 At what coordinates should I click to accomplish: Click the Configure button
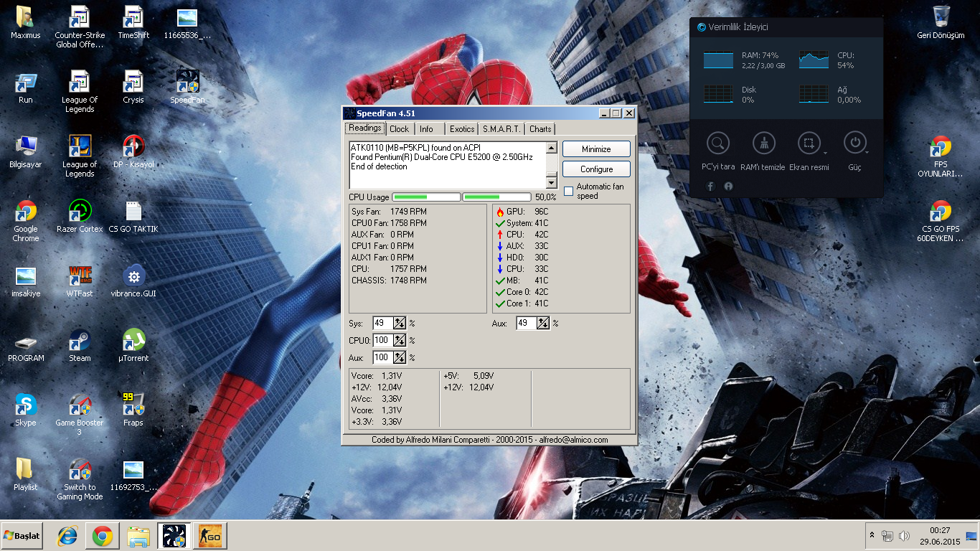coord(596,169)
